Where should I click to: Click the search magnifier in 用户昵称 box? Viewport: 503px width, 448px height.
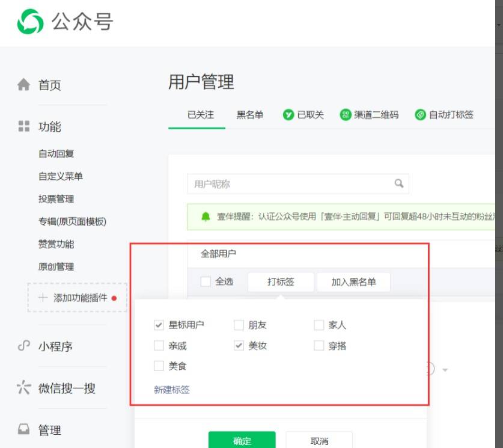pos(399,183)
